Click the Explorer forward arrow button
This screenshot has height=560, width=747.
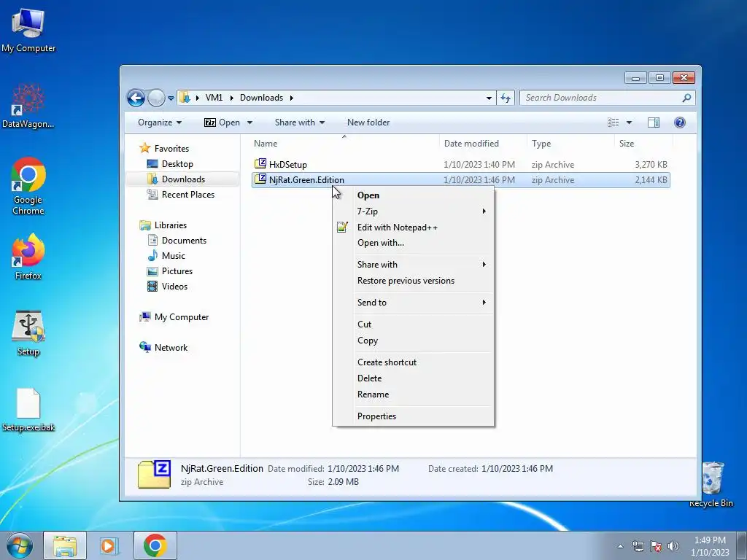156,98
